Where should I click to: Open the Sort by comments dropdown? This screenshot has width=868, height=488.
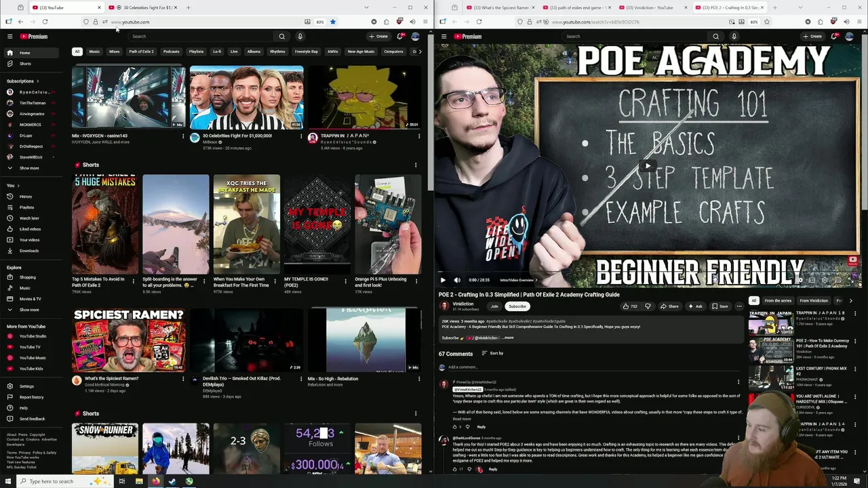click(x=493, y=353)
